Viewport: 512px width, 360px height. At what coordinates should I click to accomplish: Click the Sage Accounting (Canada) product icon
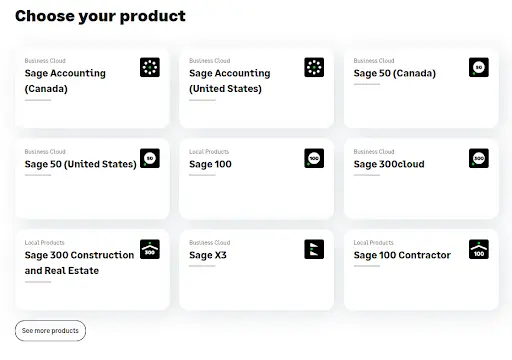click(x=150, y=67)
